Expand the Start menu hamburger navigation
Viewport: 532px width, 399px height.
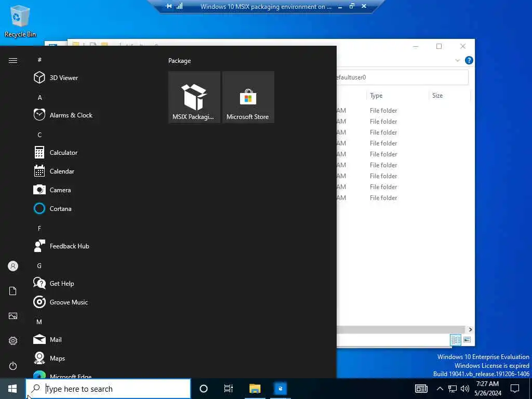(13, 60)
